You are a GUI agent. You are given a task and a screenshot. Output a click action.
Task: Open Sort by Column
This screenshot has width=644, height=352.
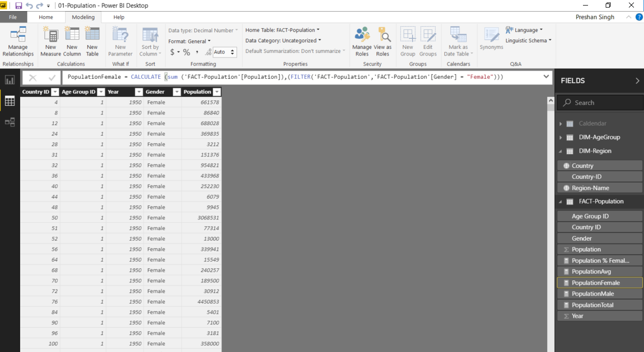[x=150, y=42]
